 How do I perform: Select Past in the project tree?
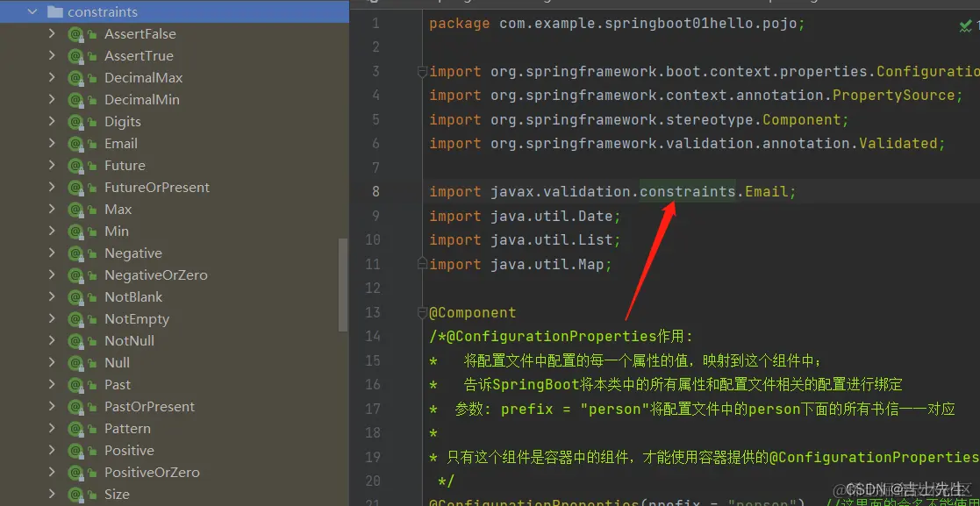coord(118,385)
